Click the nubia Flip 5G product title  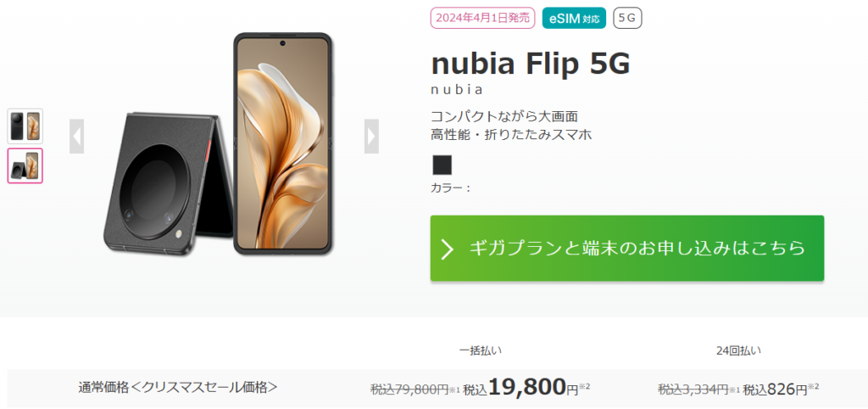531,64
